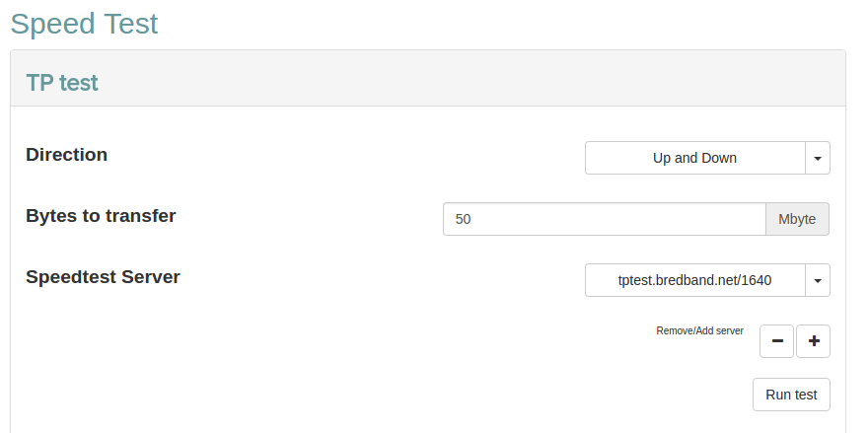This screenshot has height=433, width=868.
Task: Choose the tptest.bredband.net/1640 server button
Action: [694, 280]
